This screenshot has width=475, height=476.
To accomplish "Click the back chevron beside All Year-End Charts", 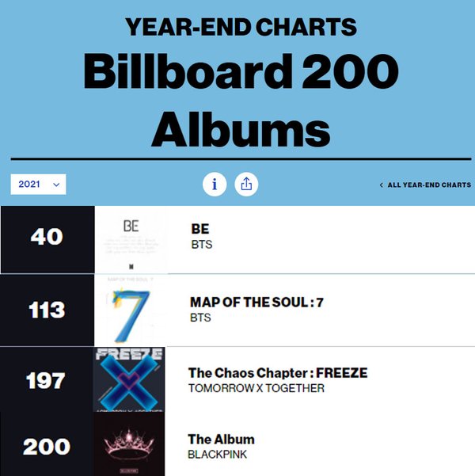I will [382, 185].
